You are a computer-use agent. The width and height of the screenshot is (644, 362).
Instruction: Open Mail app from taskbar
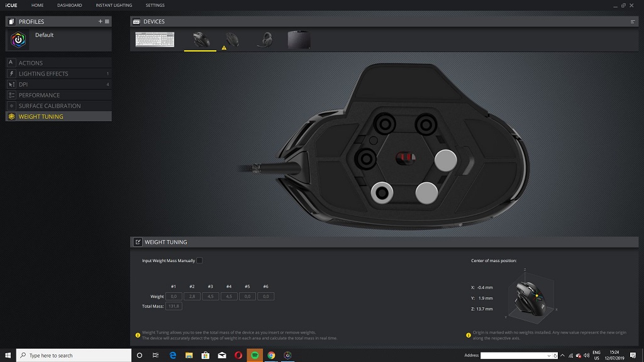tap(222, 356)
